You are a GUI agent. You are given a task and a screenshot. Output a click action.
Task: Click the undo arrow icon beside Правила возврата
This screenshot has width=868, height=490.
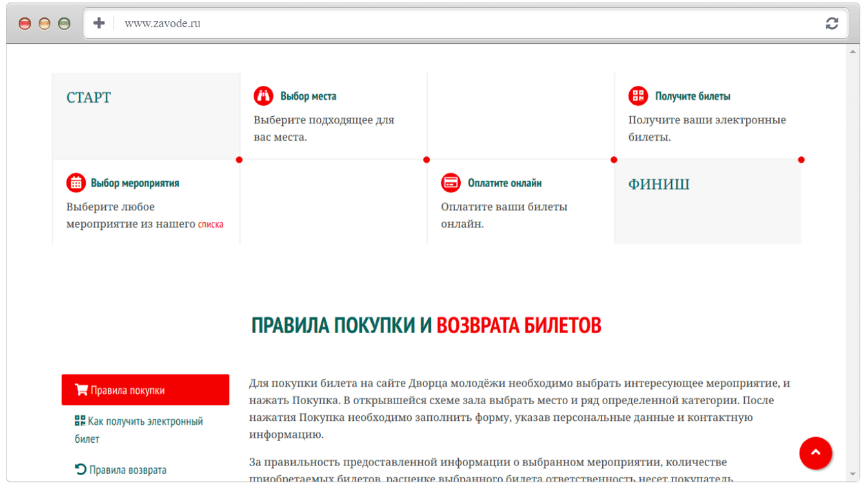coord(81,469)
